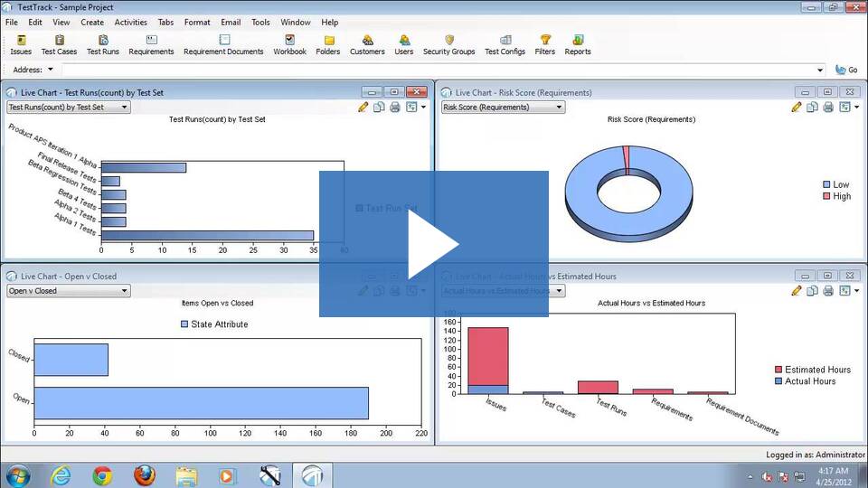Open the Issues list from the toolbar
The image size is (868, 488).
pos(21,45)
